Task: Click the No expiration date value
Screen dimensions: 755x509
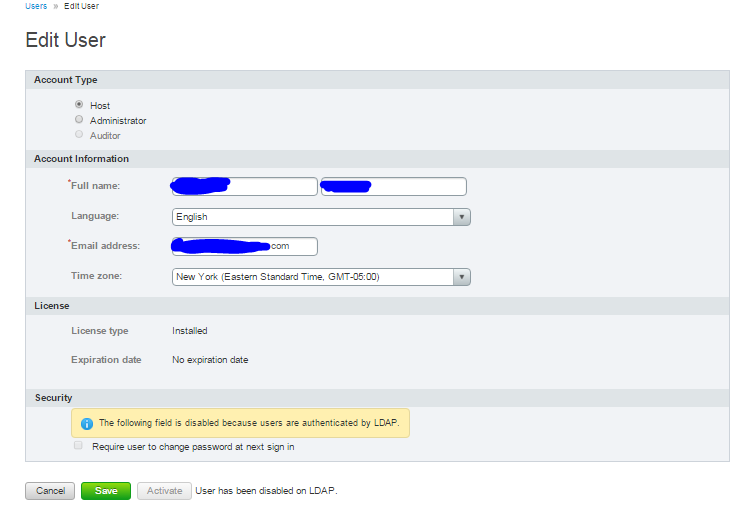Action: point(210,360)
